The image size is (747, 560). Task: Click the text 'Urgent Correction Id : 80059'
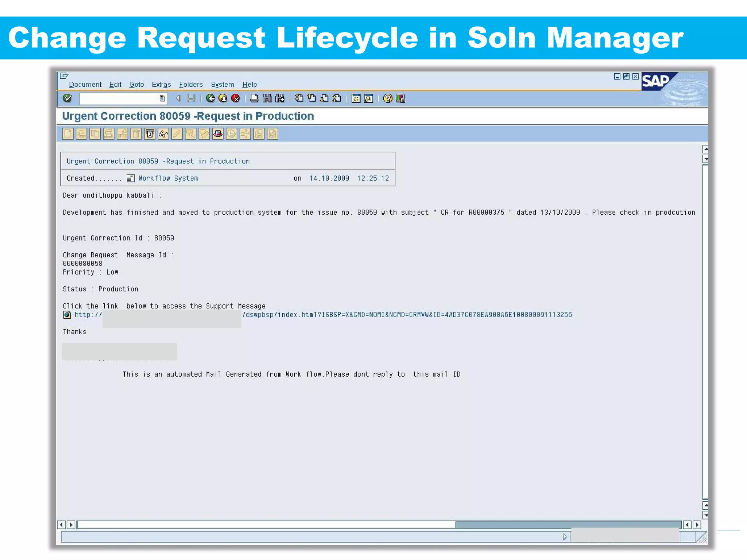coord(118,238)
